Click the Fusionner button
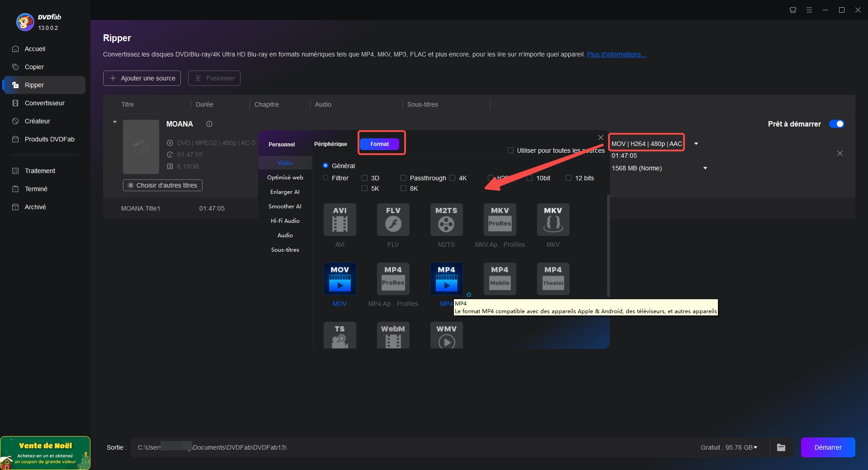Viewport: 868px width, 470px height. 214,78
